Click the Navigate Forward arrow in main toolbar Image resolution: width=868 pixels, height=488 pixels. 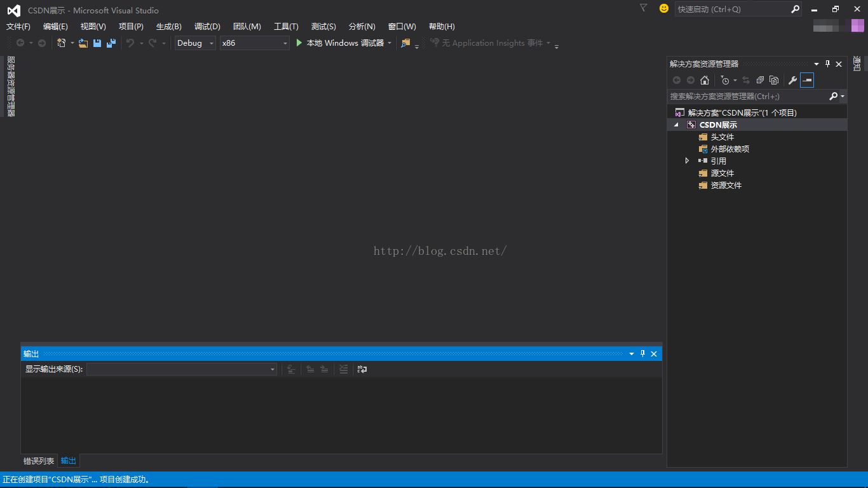(42, 43)
